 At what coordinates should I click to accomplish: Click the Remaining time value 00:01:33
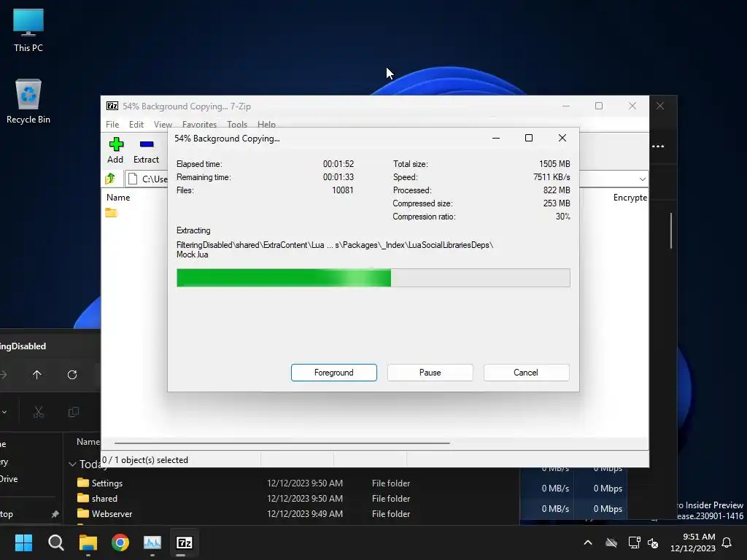tap(338, 176)
